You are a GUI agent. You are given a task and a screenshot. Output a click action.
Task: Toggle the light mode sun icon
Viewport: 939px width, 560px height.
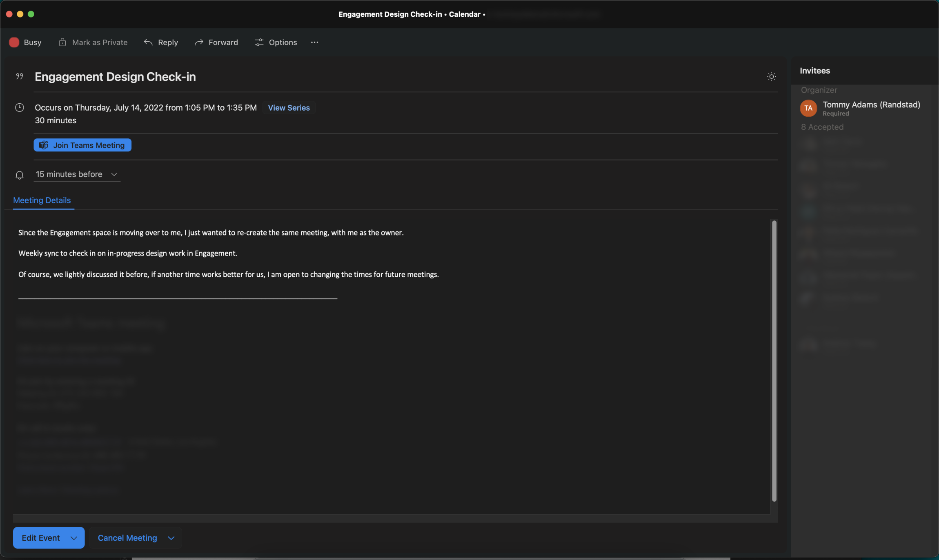tap(771, 77)
